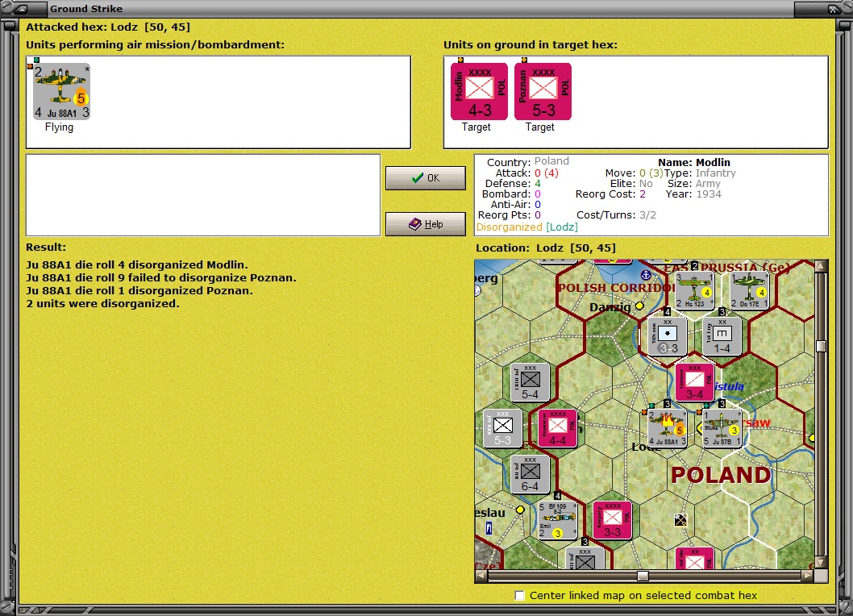This screenshot has height=616, width=853.
Task: Select the Poznan 5-3 target unit counter
Action: (543, 91)
